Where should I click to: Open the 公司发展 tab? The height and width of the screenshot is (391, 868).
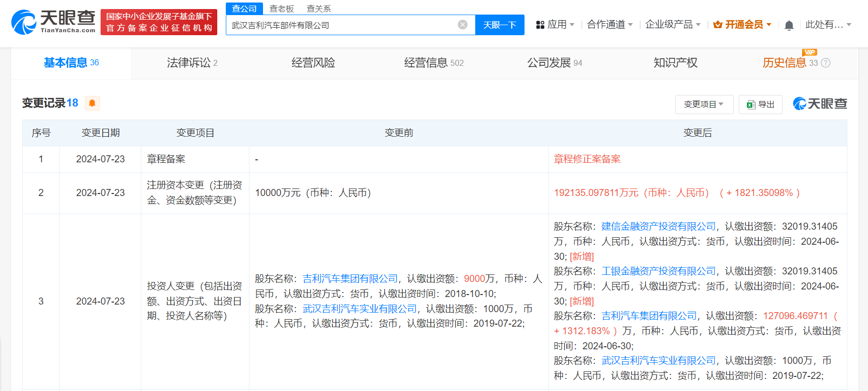click(x=554, y=63)
